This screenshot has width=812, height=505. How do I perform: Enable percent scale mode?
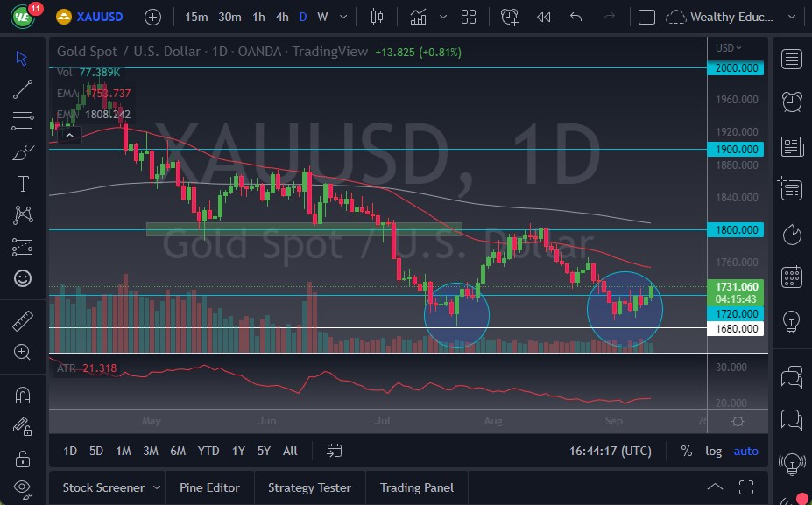(x=687, y=451)
